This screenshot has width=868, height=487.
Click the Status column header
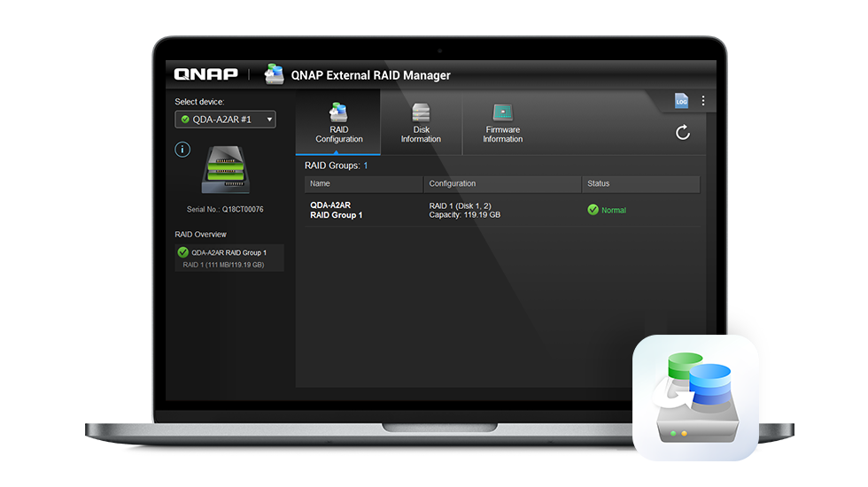pos(641,184)
